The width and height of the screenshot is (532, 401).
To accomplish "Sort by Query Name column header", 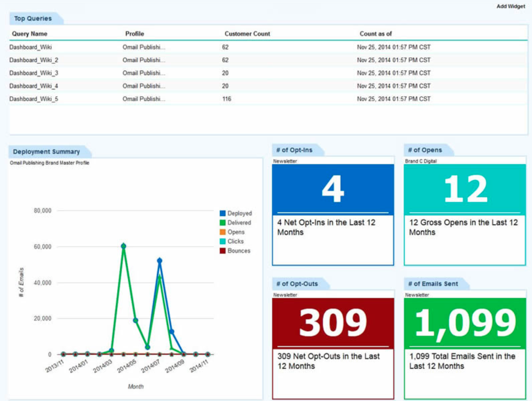I will [29, 34].
